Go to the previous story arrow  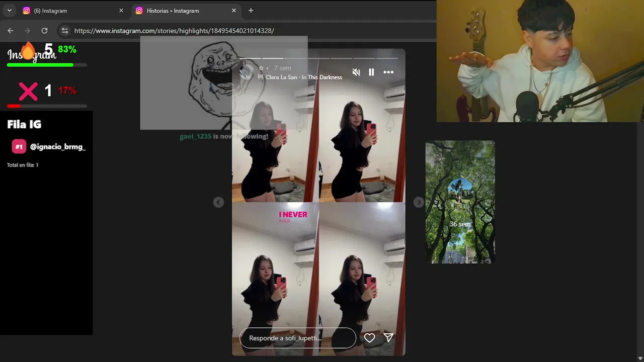coord(218,202)
